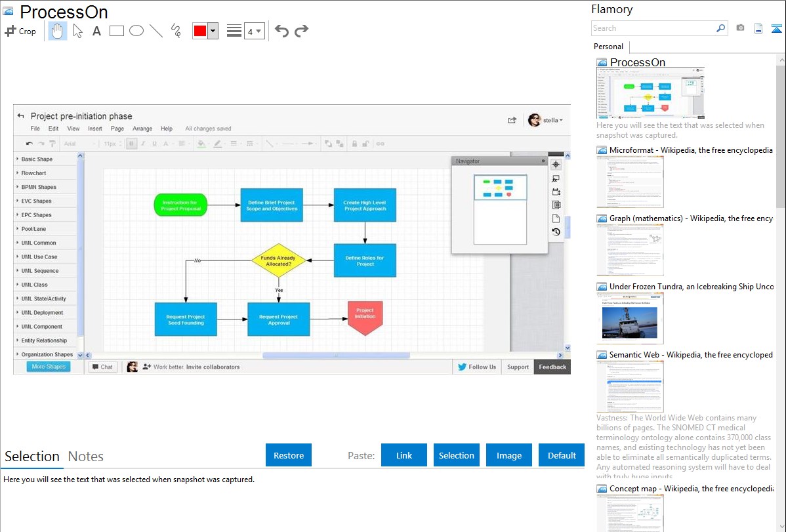Expand the Flowchart category
The image size is (786, 532).
[x=33, y=173]
